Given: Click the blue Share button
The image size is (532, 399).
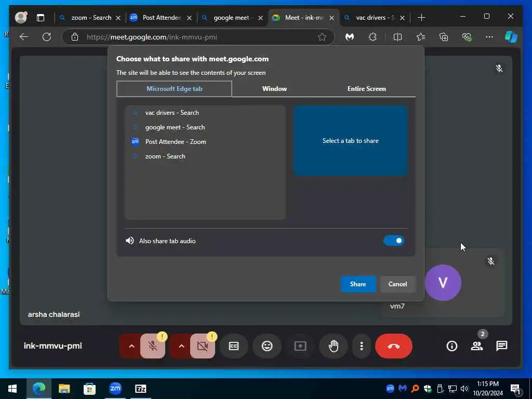Looking at the screenshot, I should [358, 284].
